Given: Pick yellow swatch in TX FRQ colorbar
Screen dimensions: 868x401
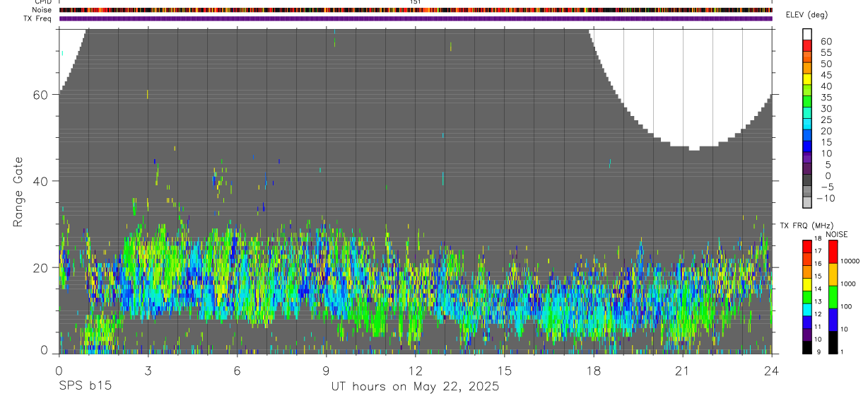Looking at the screenshot, I should 807,285.
